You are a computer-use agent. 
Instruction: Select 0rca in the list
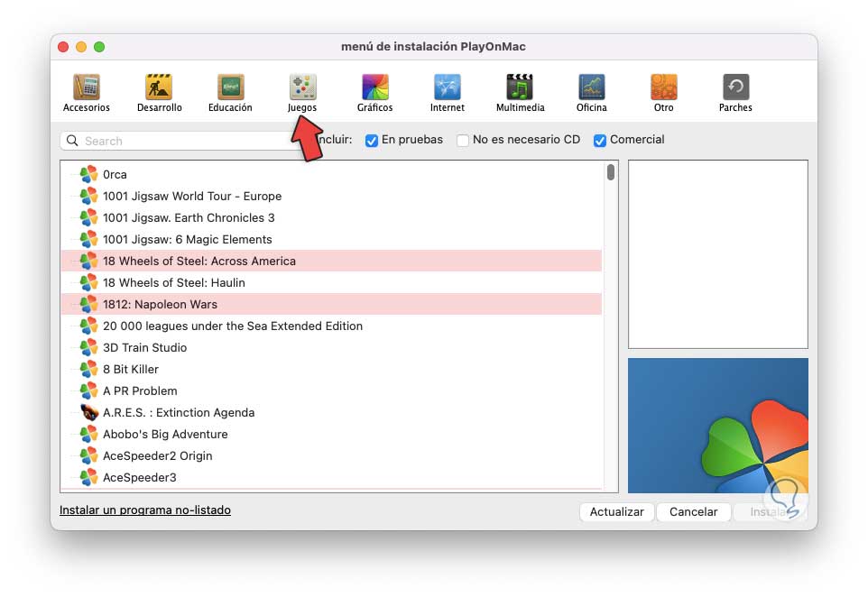(331, 174)
